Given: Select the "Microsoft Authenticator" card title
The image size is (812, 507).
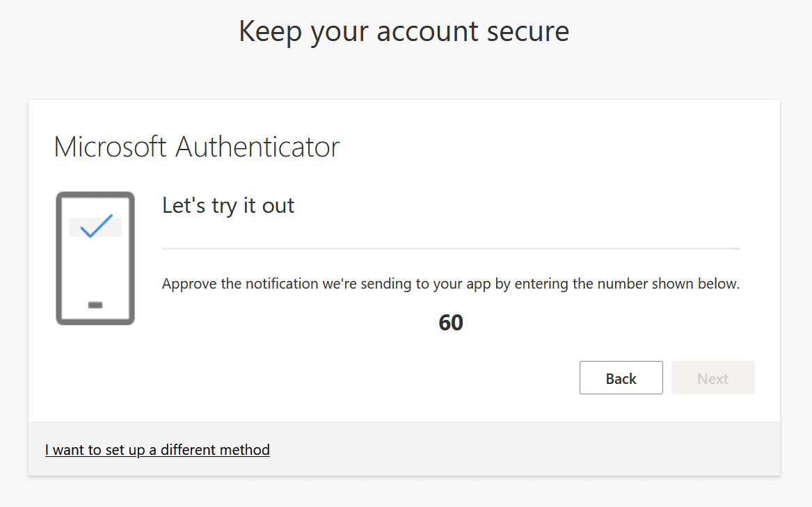Looking at the screenshot, I should (x=197, y=147).
